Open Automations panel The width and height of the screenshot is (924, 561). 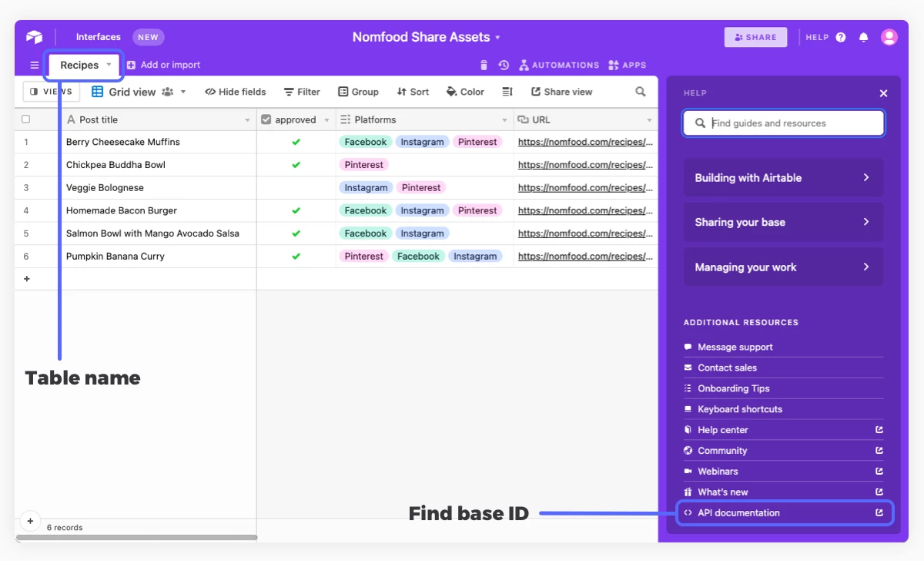tap(559, 66)
